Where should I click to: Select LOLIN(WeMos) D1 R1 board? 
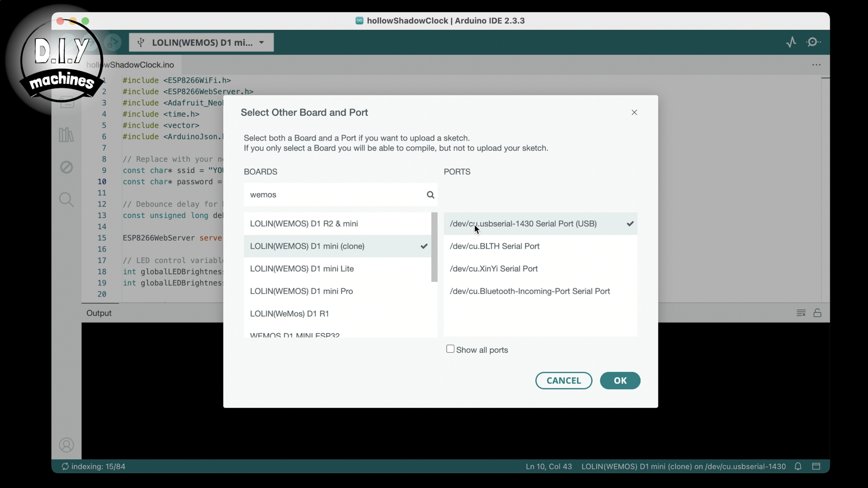tap(337, 314)
